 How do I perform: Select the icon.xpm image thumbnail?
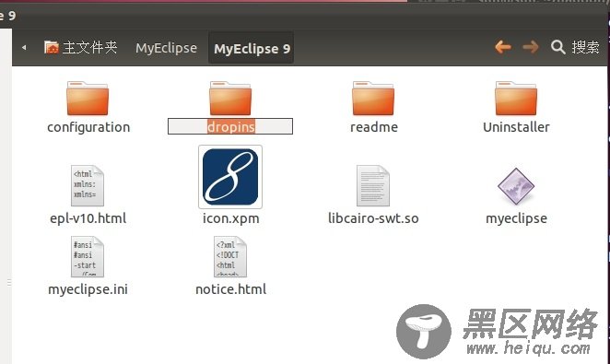pyautogui.click(x=230, y=177)
